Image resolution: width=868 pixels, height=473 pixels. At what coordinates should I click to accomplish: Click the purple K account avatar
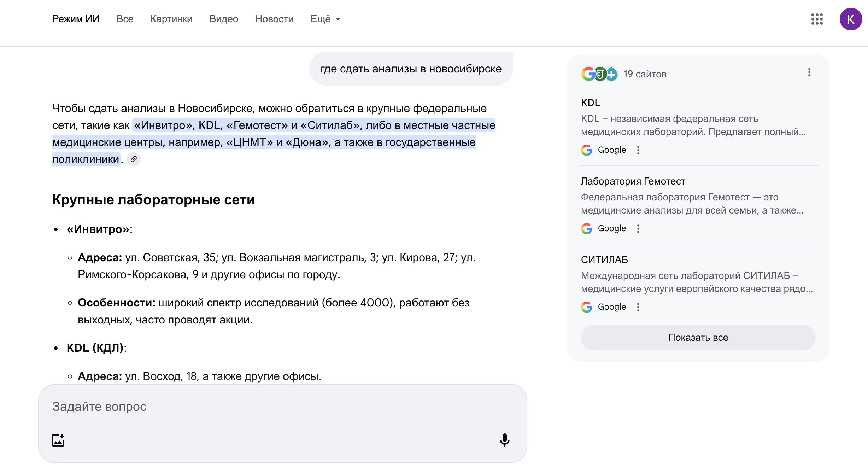(850, 19)
